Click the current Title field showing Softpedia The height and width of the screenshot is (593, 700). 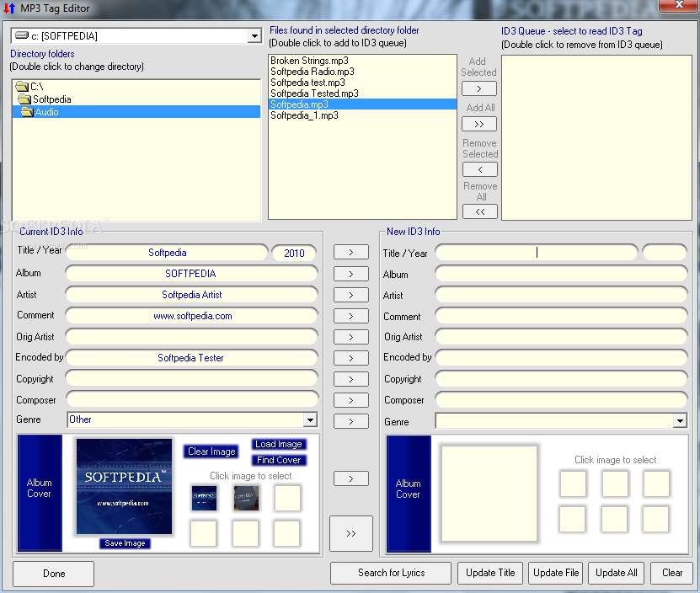168,253
